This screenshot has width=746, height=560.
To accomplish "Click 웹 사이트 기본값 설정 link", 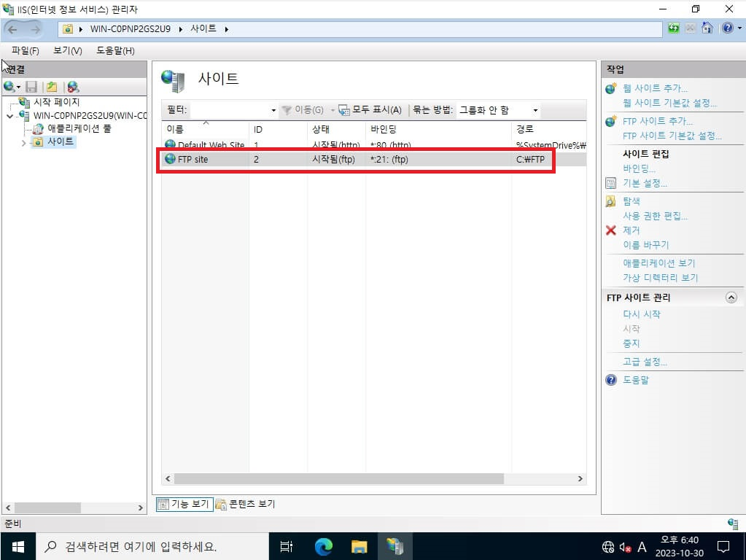I will [670, 103].
